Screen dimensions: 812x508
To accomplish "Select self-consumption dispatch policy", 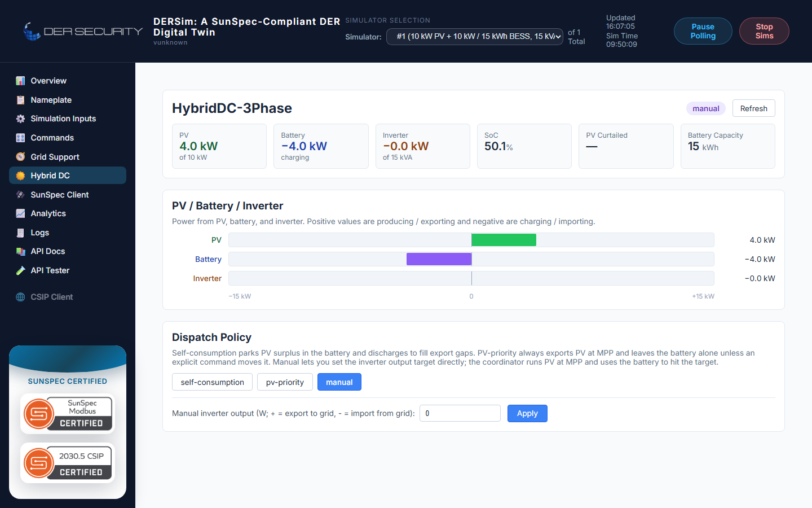I will (213, 382).
